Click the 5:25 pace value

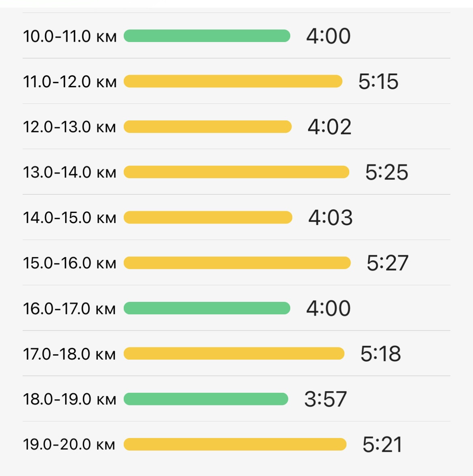click(386, 172)
